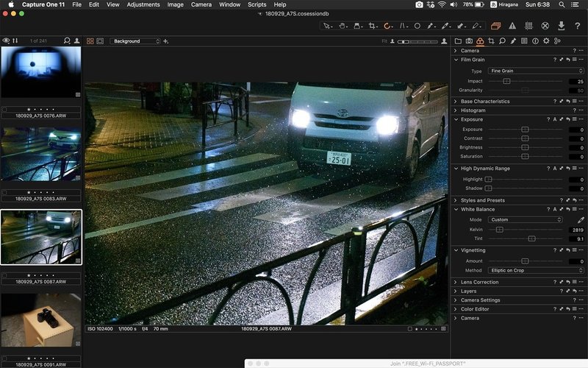The image size is (588, 368).
Task: Open the Scripts menu
Action: (257, 4)
